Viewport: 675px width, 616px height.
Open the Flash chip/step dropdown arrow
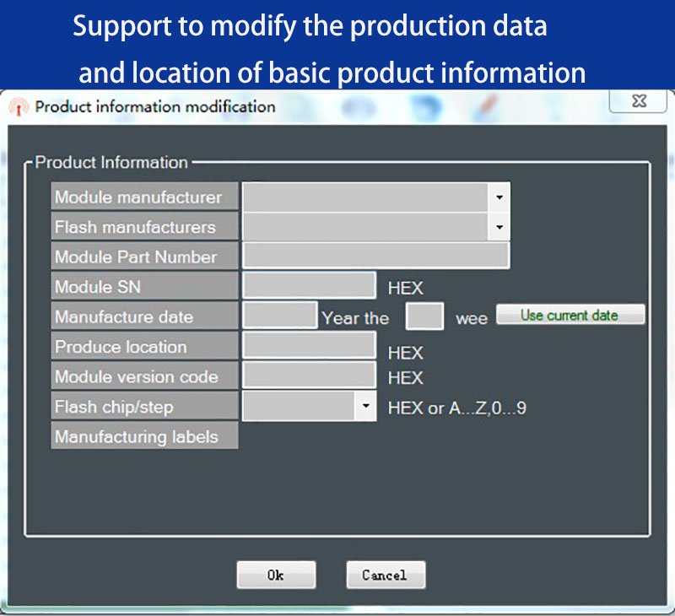pos(365,406)
